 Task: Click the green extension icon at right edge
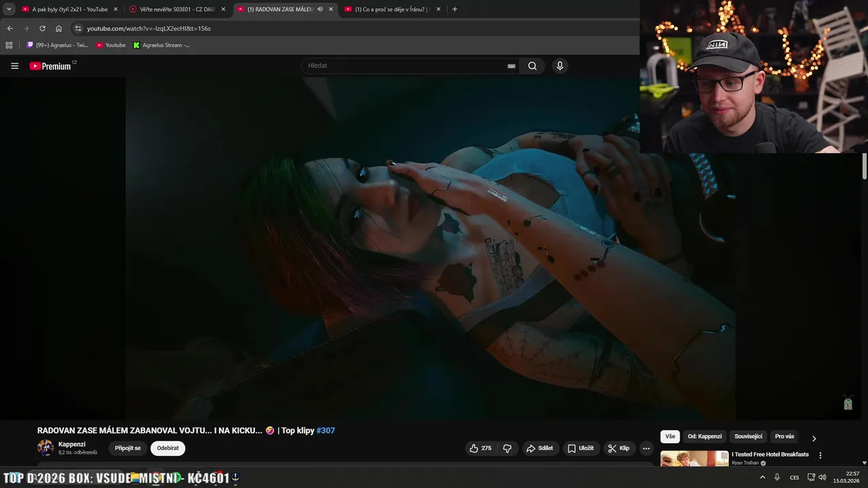(848, 403)
